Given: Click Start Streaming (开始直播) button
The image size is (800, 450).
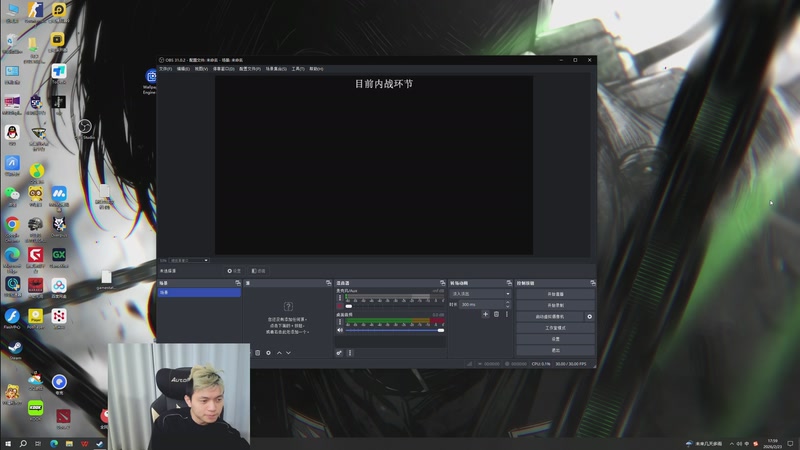Looking at the screenshot, I should tap(555, 294).
